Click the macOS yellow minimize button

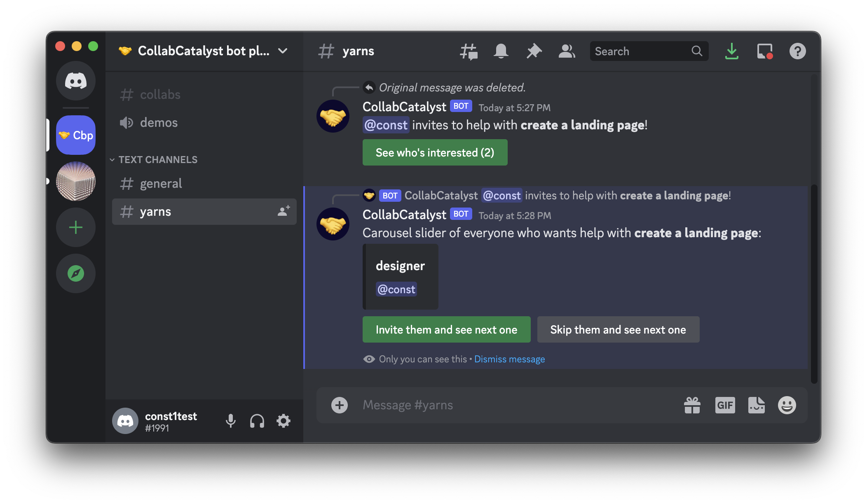[77, 46]
